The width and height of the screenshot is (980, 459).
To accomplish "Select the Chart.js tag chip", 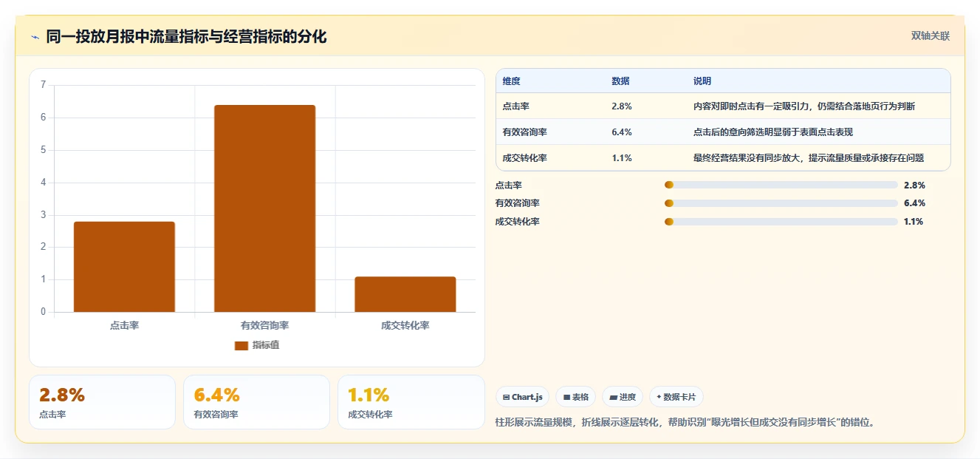I will tap(522, 397).
